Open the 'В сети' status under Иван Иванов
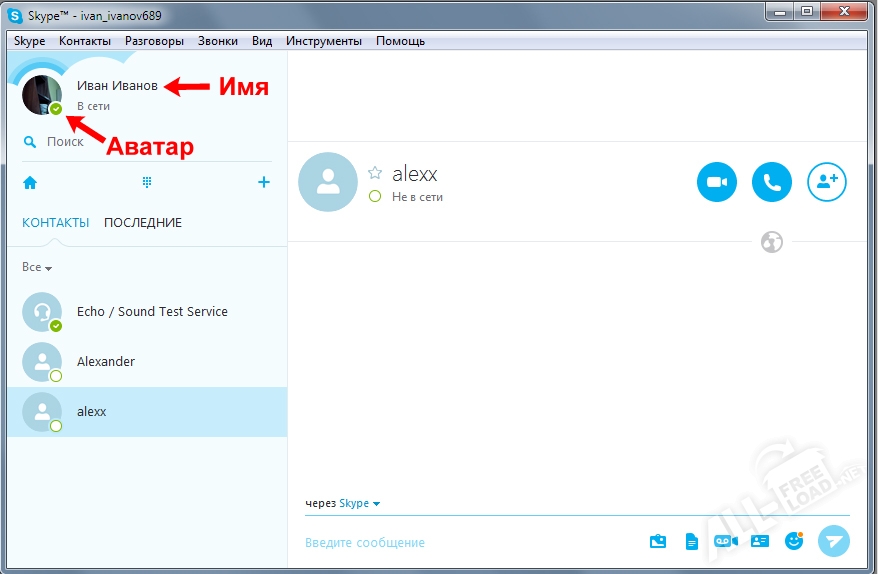 coord(93,106)
